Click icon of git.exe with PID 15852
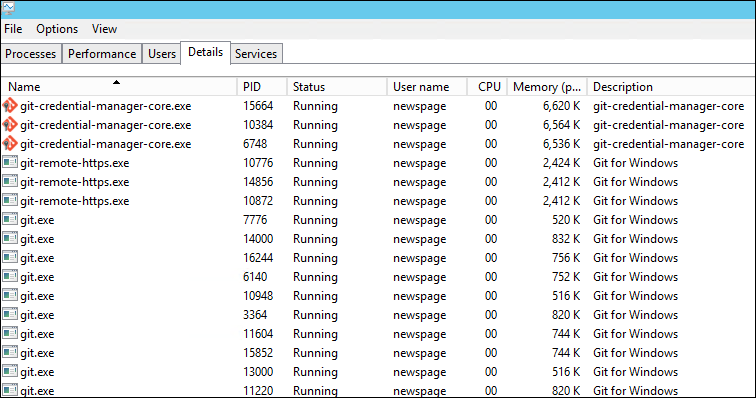The height and width of the screenshot is (398, 756). [x=10, y=353]
